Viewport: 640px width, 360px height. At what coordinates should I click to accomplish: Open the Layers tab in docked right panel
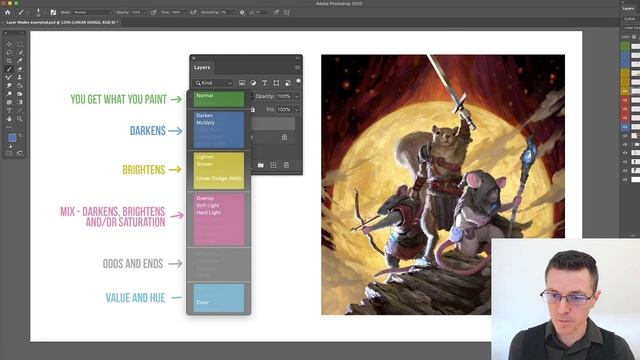629,8
